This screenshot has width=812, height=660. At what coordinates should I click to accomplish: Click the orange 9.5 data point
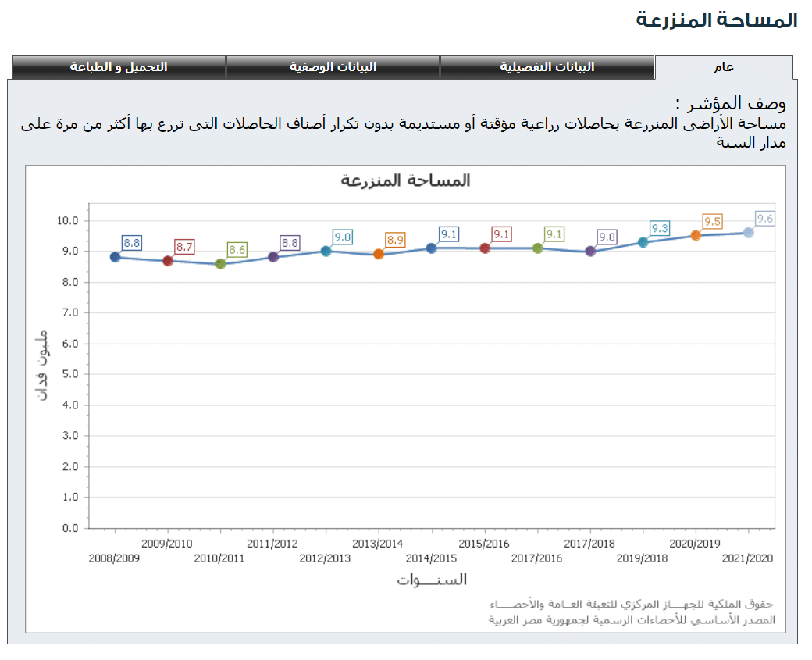point(696,235)
